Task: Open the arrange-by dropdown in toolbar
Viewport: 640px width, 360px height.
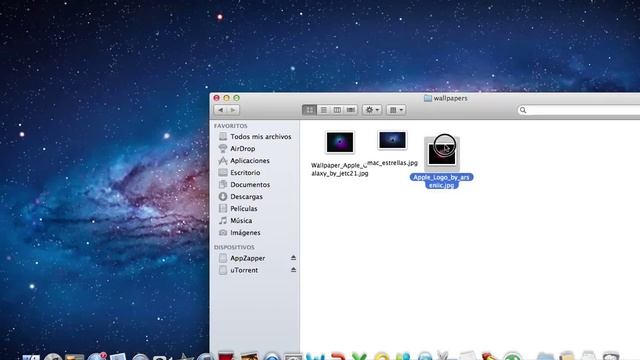Action: pos(396,110)
